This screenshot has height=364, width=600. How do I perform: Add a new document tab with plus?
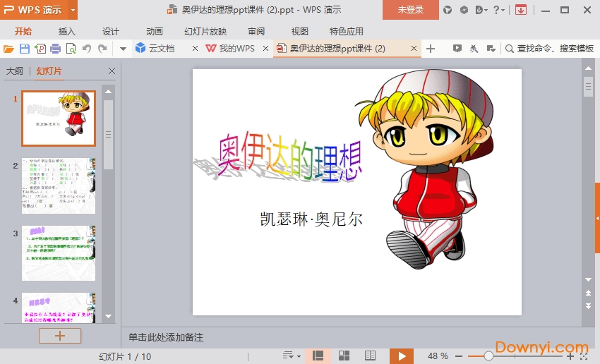[431, 49]
